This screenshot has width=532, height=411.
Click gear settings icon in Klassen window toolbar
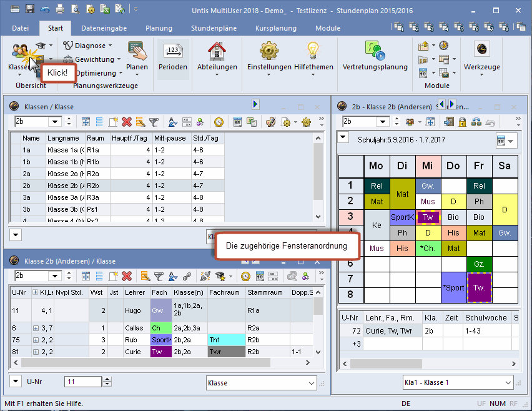point(306,122)
